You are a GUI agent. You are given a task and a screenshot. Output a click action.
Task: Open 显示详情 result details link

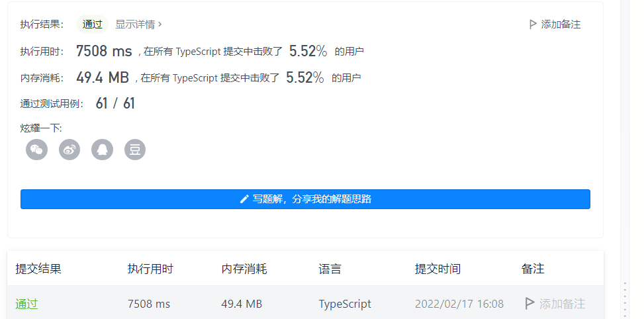138,24
